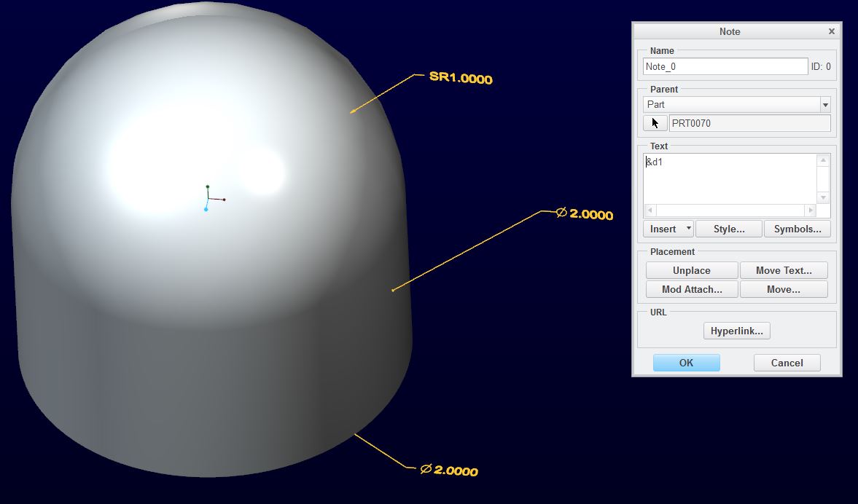Open the Symbols palette
The width and height of the screenshot is (858, 504).
(797, 229)
